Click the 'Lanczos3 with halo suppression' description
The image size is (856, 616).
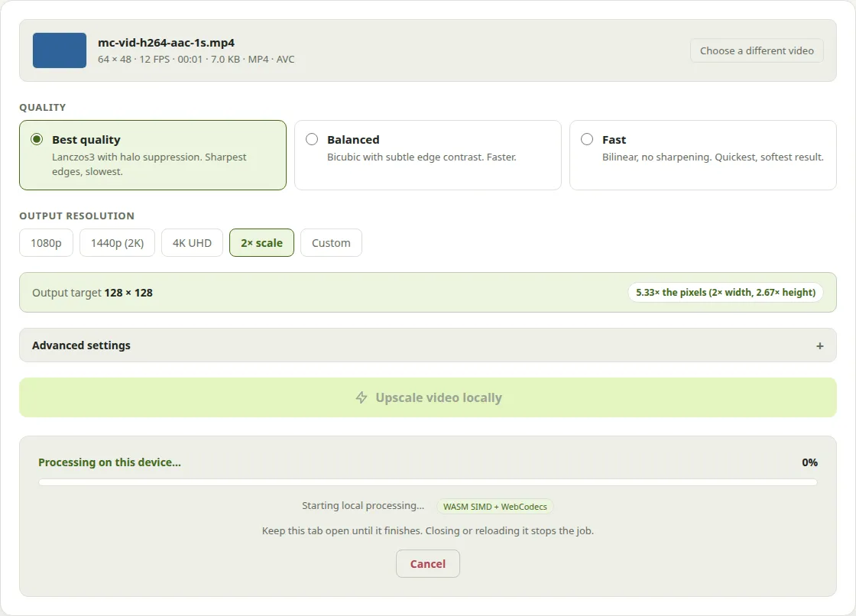tap(149, 164)
